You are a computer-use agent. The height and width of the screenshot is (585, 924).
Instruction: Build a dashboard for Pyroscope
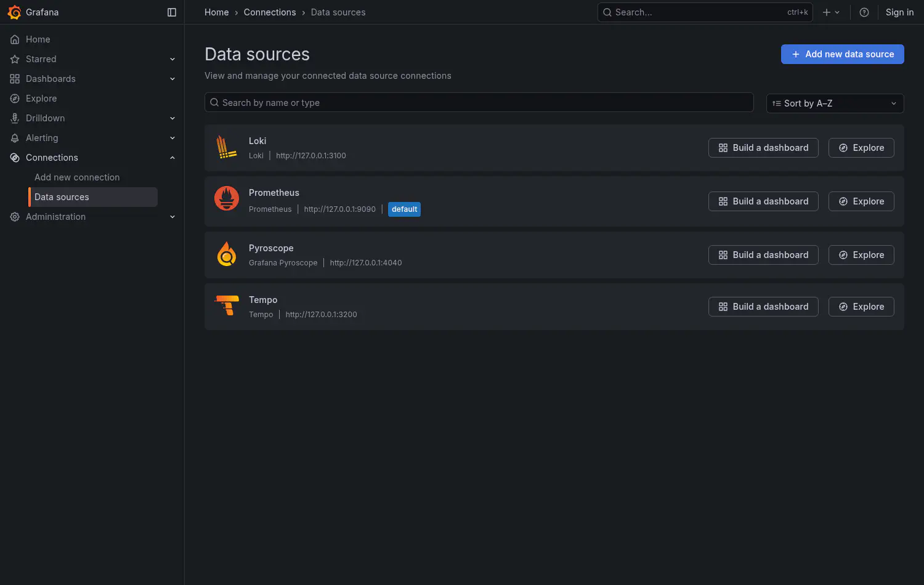763,255
